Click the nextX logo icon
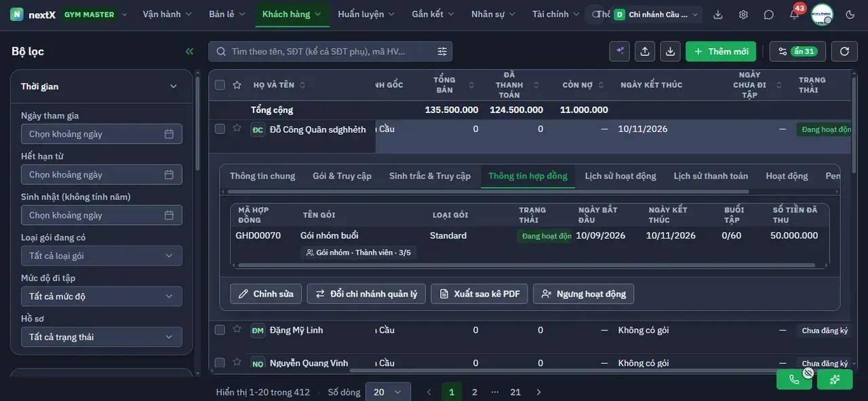 [17, 14]
